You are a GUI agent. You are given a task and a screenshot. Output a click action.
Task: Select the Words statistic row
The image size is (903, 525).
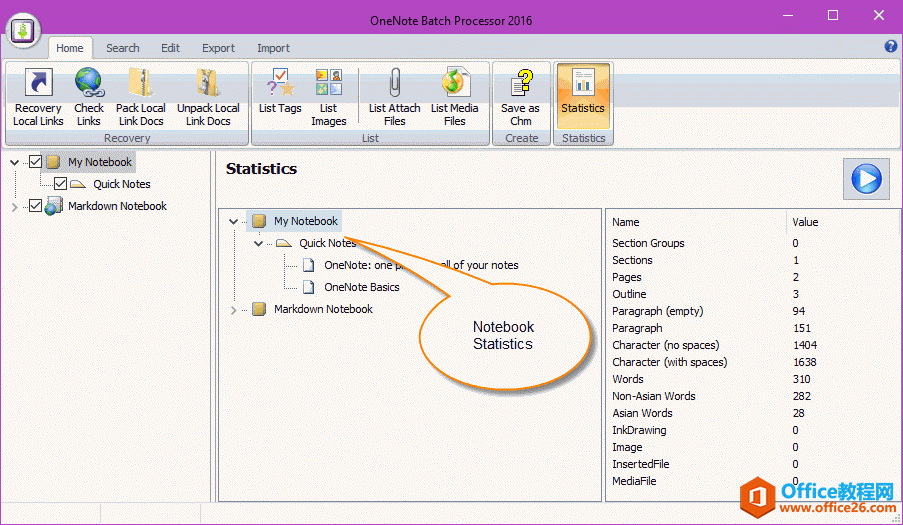(x=753, y=379)
